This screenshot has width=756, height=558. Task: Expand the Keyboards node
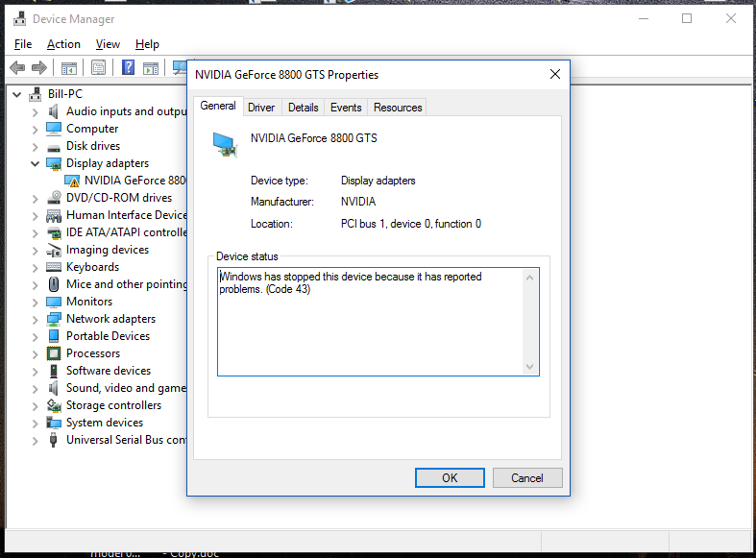tap(35, 268)
